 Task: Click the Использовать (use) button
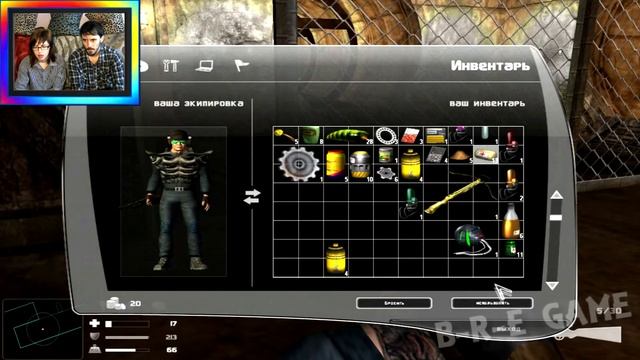point(492,303)
